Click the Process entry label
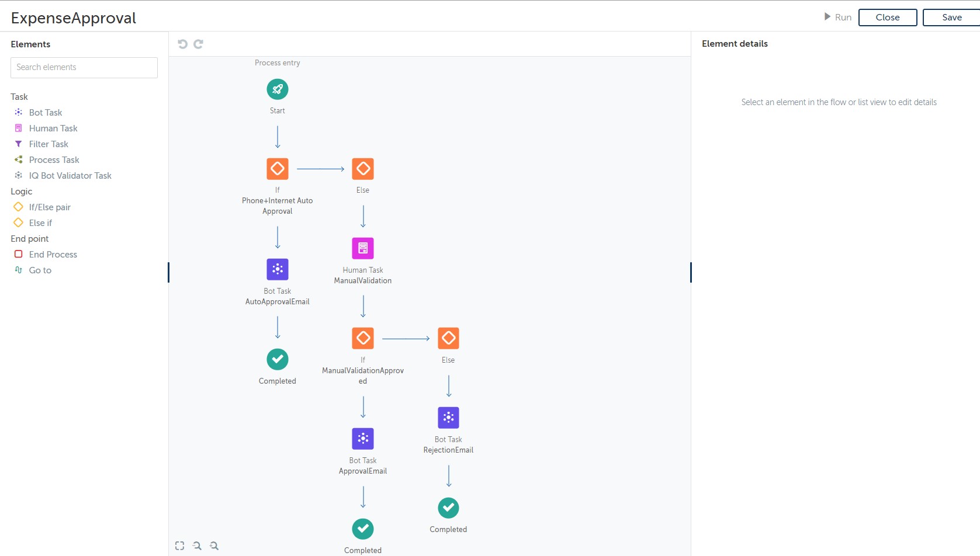This screenshot has height=556, width=980. click(x=278, y=62)
